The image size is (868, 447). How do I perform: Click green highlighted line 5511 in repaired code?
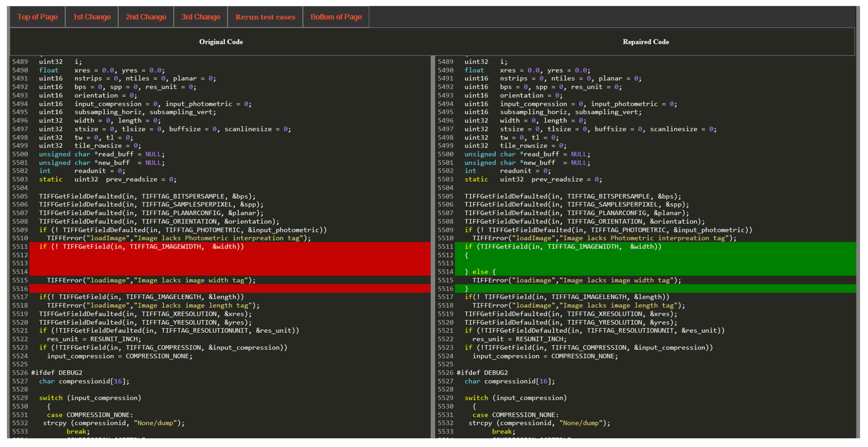click(563, 247)
